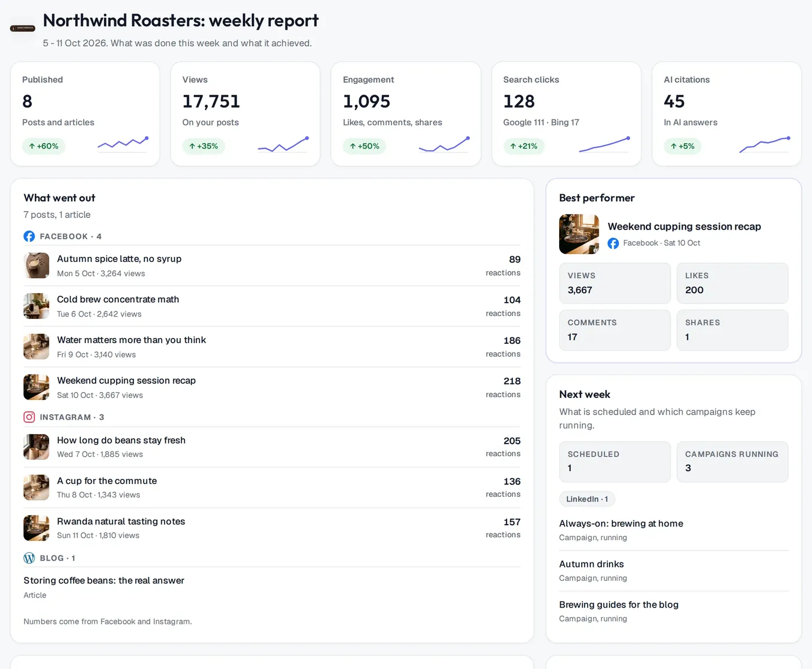Click Google 111 · Bing 17 text
Image resolution: width=812 pixels, height=669 pixels.
click(x=541, y=122)
